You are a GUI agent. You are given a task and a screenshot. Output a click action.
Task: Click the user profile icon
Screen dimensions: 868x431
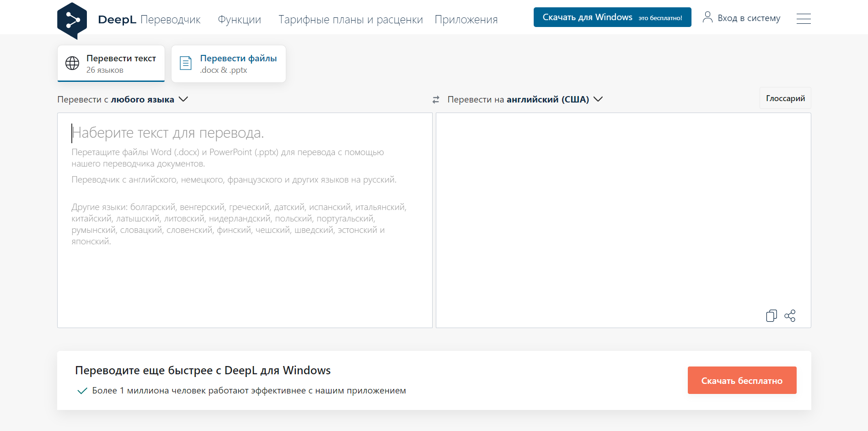[707, 17]
